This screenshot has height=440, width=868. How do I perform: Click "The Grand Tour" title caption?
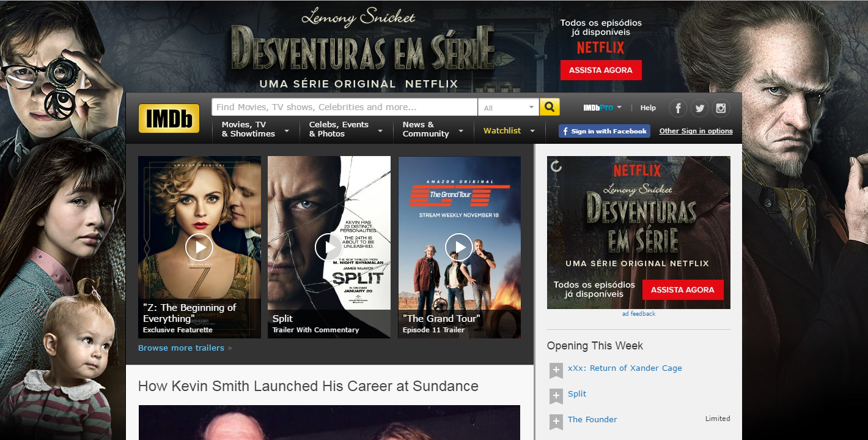(x=442, y=319)
